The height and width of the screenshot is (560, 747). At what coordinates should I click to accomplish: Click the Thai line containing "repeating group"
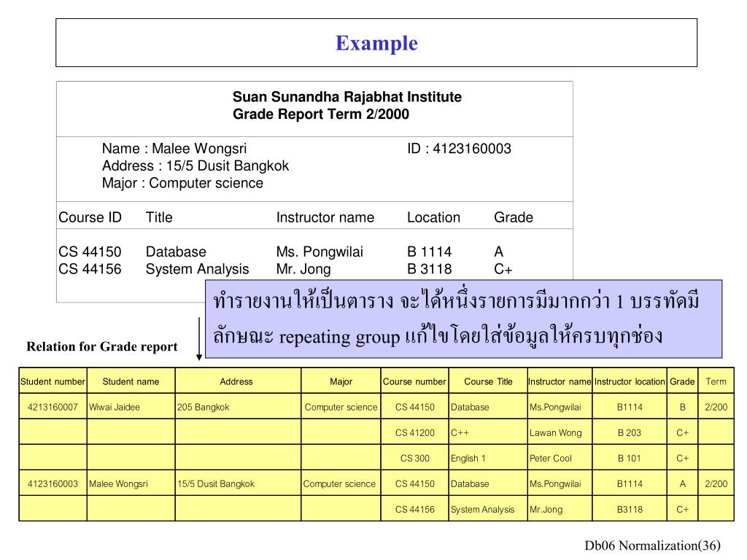point(438,336)
